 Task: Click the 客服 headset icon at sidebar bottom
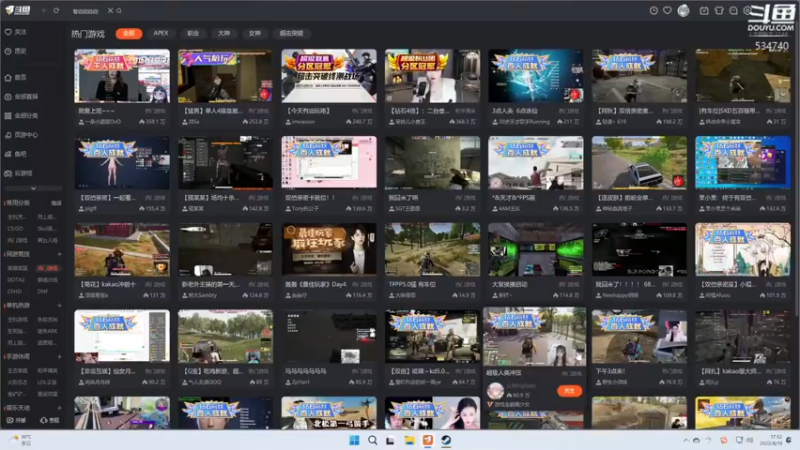tap(49, 420)
